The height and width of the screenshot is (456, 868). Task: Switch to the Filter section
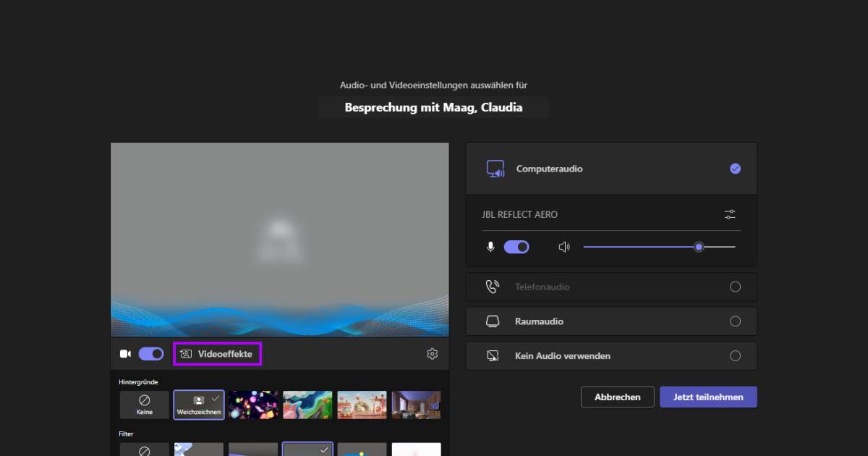(x=127, y=433)
